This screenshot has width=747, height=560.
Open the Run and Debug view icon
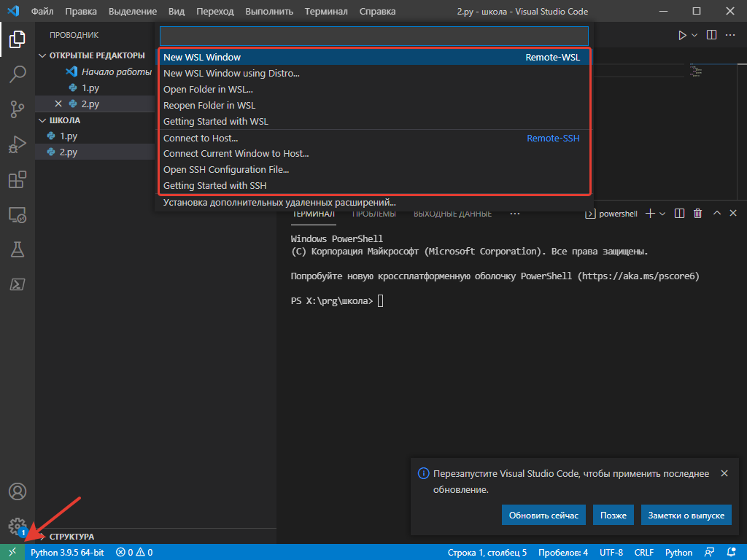(18, 144)
